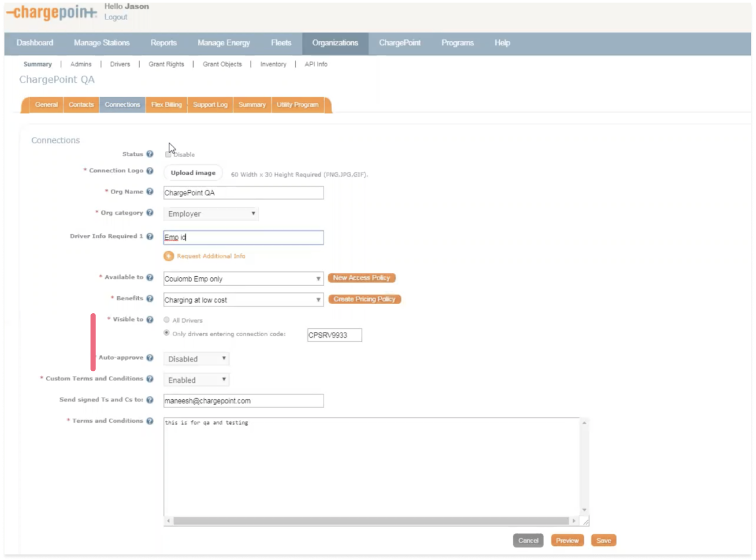This screenshot has height=560, width=756.
Task: Click the Send signed Ts and Cs email field
Action: click(243, 401)
